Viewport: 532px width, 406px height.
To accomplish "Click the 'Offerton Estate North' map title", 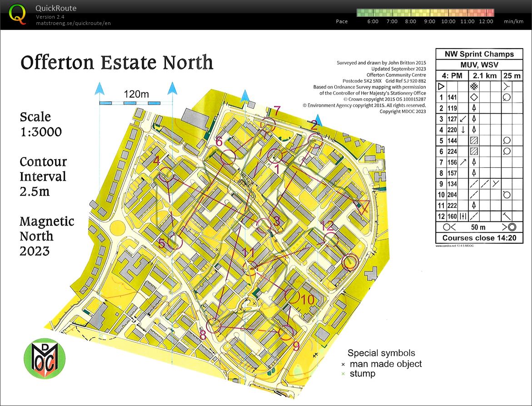I will [117, 62].
